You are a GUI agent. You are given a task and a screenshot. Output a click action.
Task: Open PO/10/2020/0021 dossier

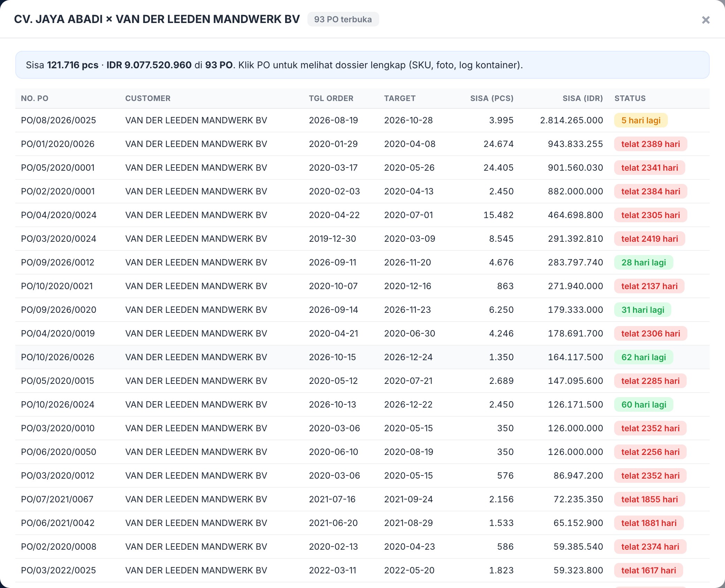pyautogui.click(x=362, y=286)
